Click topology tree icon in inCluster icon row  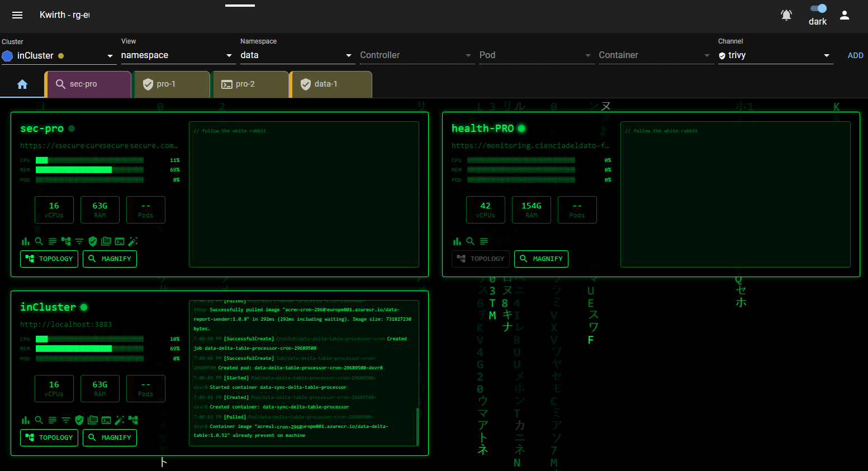(133, 420)
